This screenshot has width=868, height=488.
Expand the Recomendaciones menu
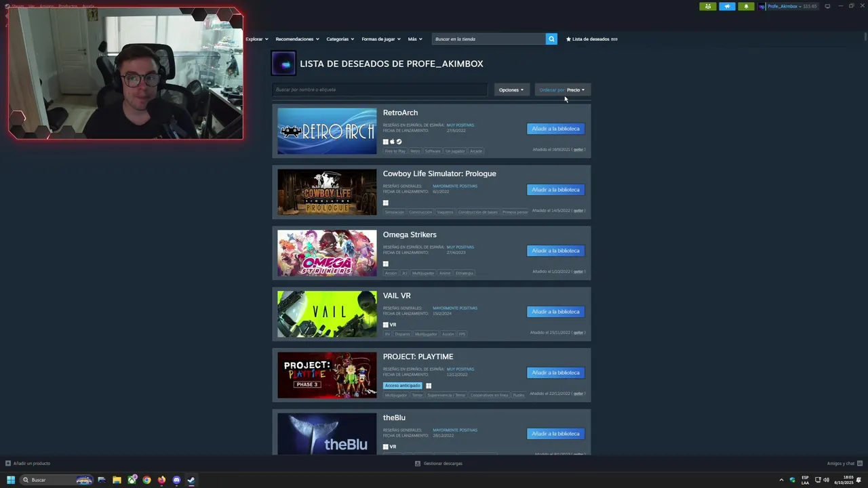297,39
